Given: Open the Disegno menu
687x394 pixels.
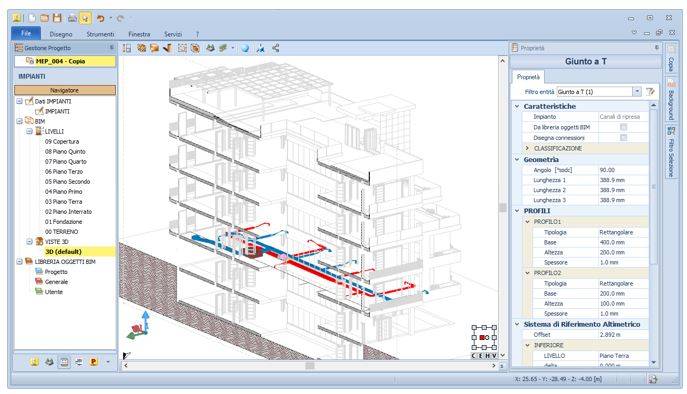Looking at the screenshot, I should (x=61, y=34).
